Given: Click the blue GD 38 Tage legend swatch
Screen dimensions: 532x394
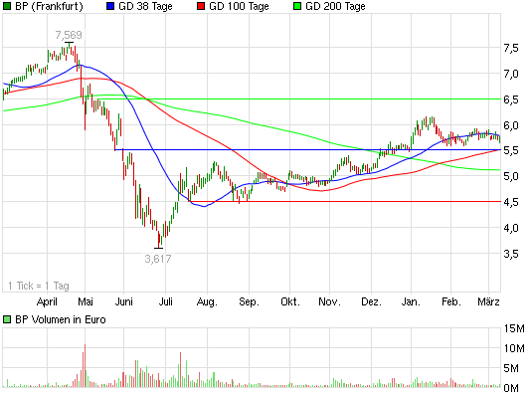Looking at the screenshot, I should point(110,6).
